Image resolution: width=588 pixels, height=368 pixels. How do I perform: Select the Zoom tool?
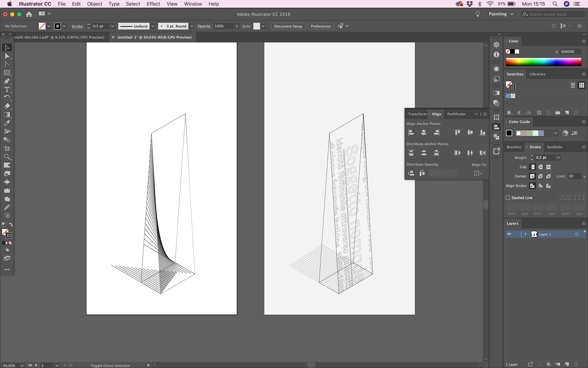point(7,157)
